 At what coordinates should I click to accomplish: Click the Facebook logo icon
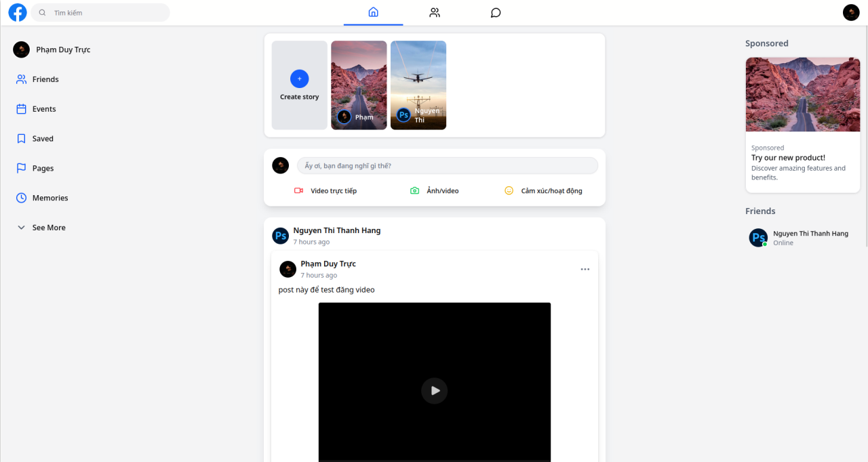[x=17, y=12]
